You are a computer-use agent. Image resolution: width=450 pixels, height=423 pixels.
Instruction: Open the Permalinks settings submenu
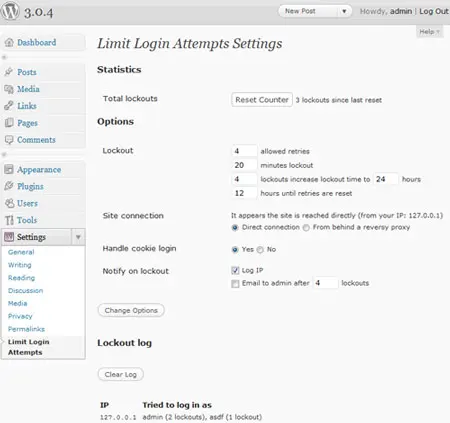26,329
